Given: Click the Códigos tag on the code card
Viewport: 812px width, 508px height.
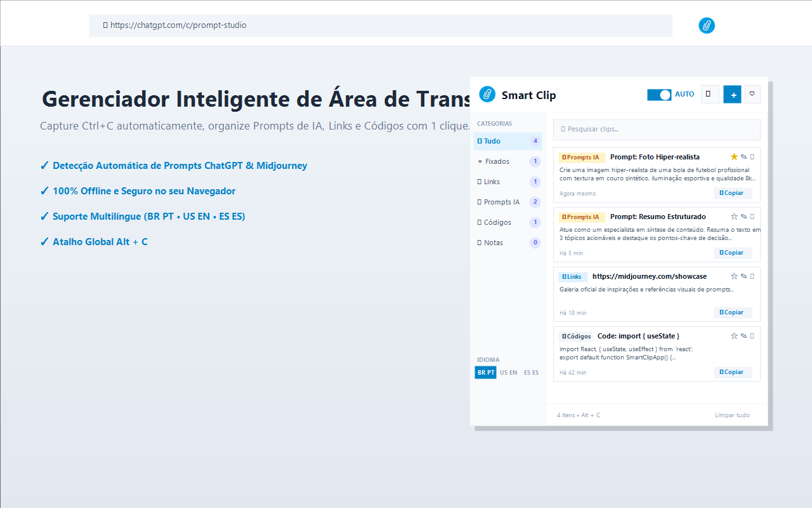Looking at the screenshot, I should click(577, 336).
